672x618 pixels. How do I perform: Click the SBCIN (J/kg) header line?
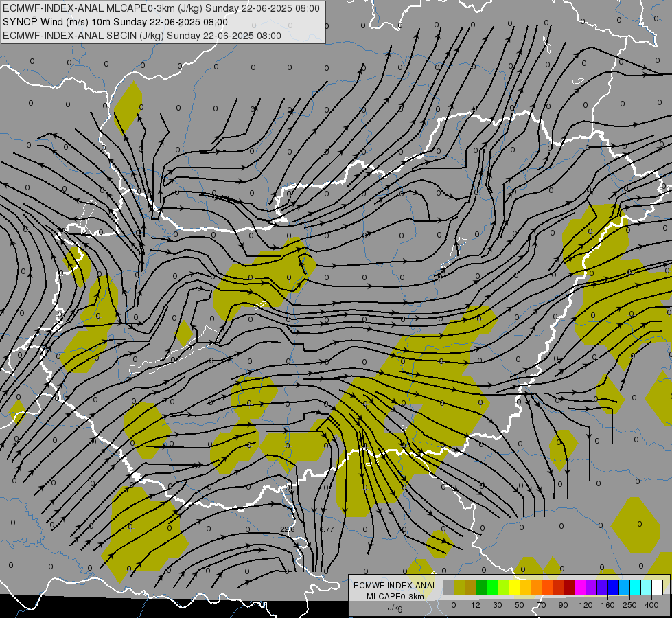click(142, 36)
